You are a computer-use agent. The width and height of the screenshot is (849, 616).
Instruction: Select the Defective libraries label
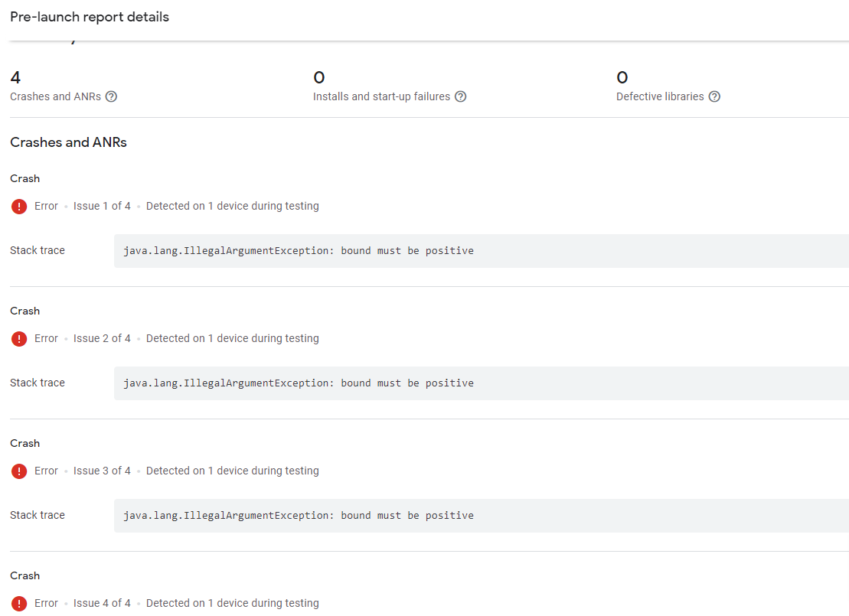coord(660,96)
